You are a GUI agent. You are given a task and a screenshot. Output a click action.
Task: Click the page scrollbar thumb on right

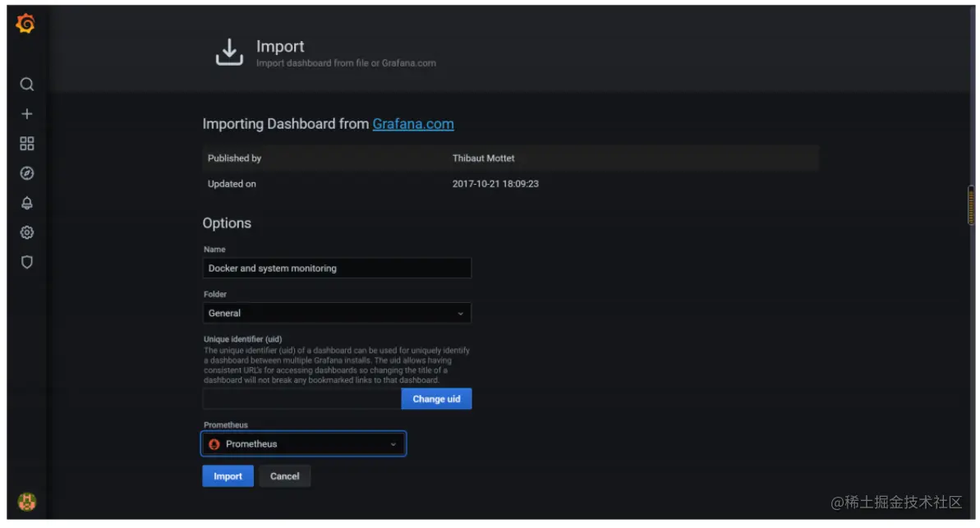[x=971, y=204]
